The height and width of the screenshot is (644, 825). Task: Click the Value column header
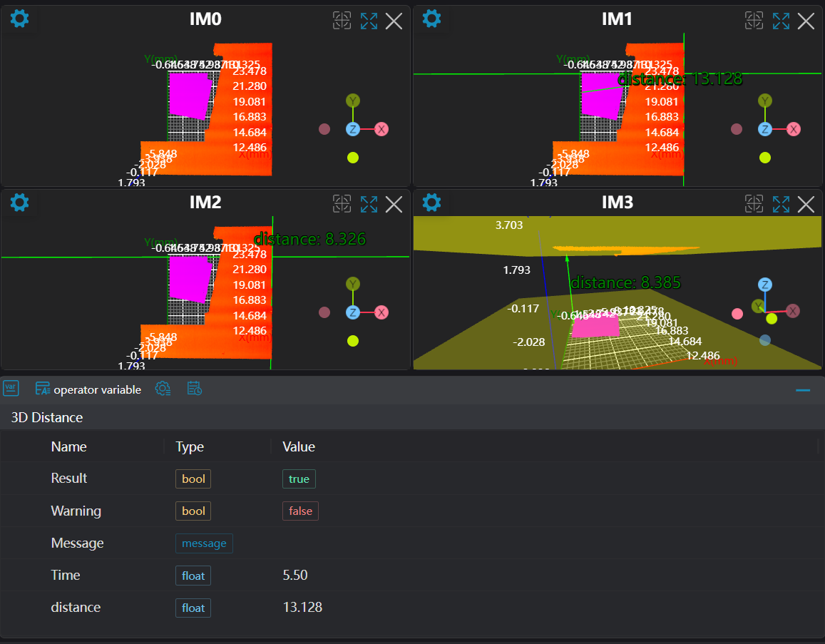click(299, 447)
